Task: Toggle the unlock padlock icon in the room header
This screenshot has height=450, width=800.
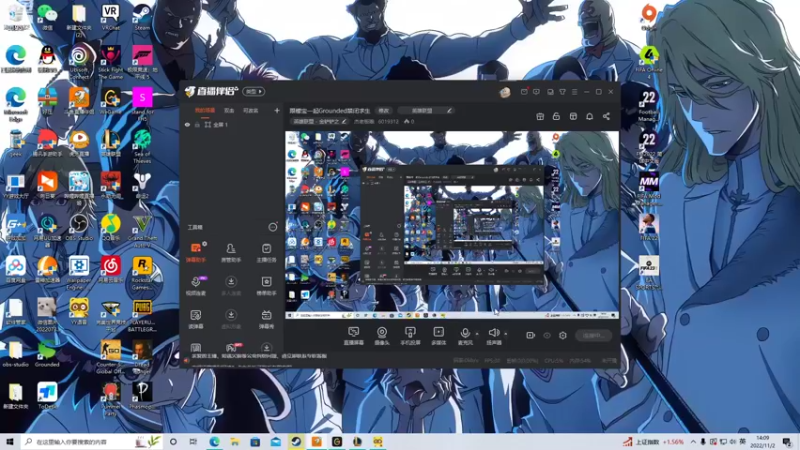Action: (x=556, y=116)
